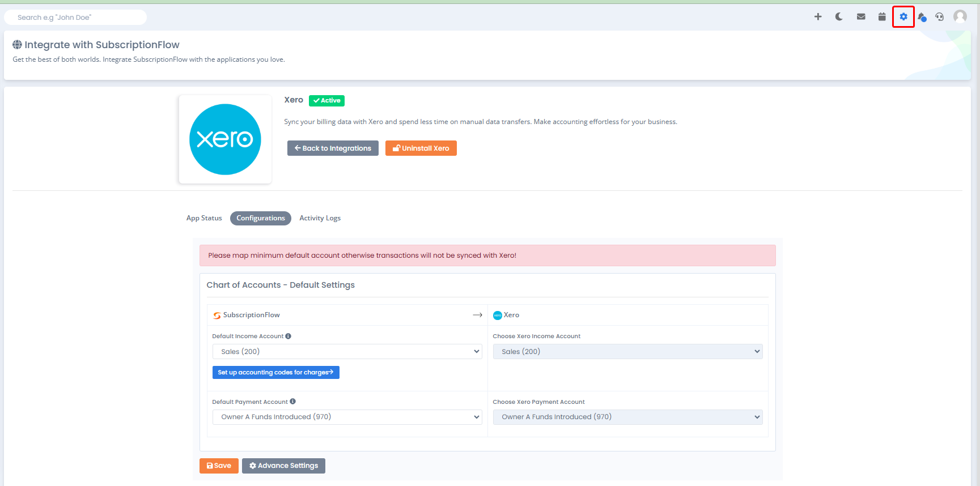Click the headset support icon

[x=940, y=16]
